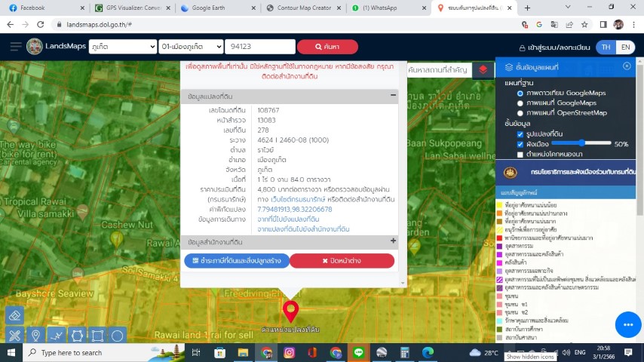Image resolution: width=644 pixels, height=362 pixels.
Task: Open the province dropdown showing ภูเก็ต
Action: (123, 47)
